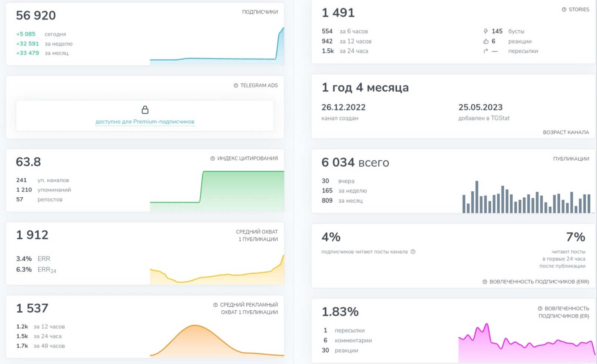Click the +33 479 monthly growth value
597x364 pixels.
pyautogui.click(x=27, y=53)
